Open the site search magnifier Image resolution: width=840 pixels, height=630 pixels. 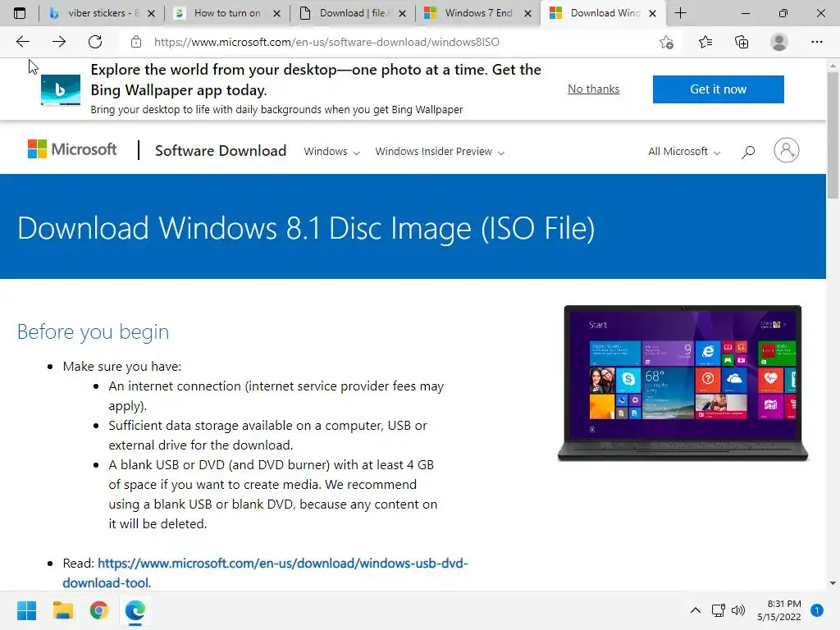[748, 152]
